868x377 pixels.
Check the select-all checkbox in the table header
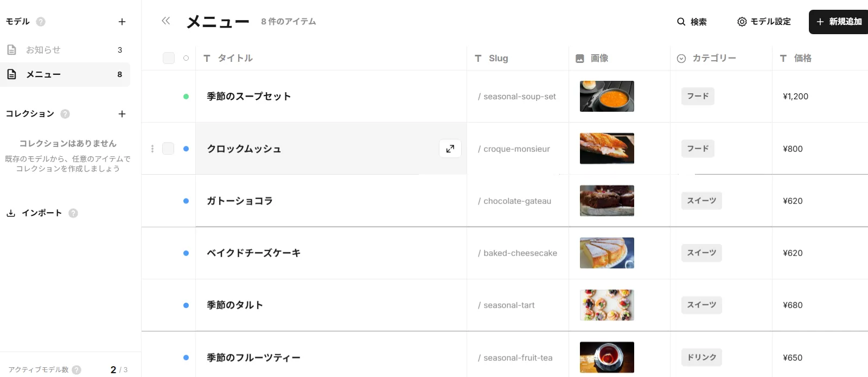pos(169,57)
